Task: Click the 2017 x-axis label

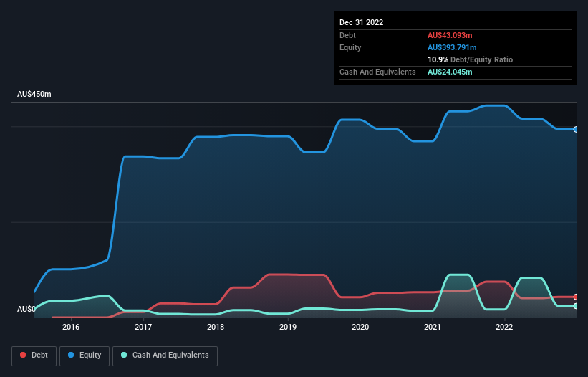Action: pos(143,327)
